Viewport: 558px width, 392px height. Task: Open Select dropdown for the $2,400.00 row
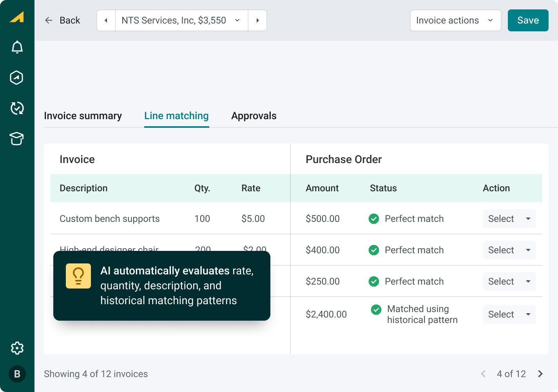[509, 314]
